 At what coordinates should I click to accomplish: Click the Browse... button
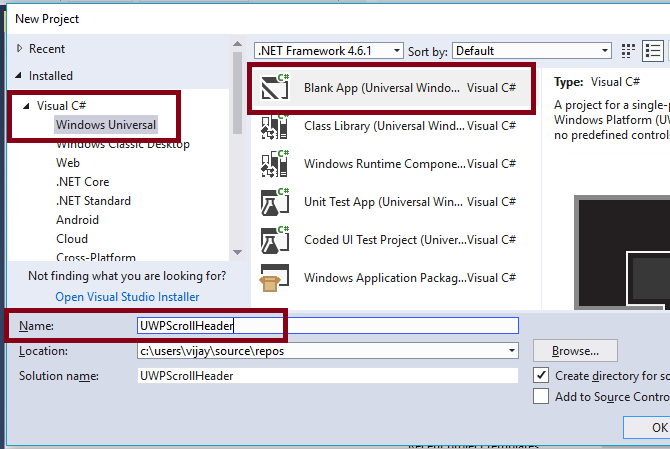tap(575, 351)
